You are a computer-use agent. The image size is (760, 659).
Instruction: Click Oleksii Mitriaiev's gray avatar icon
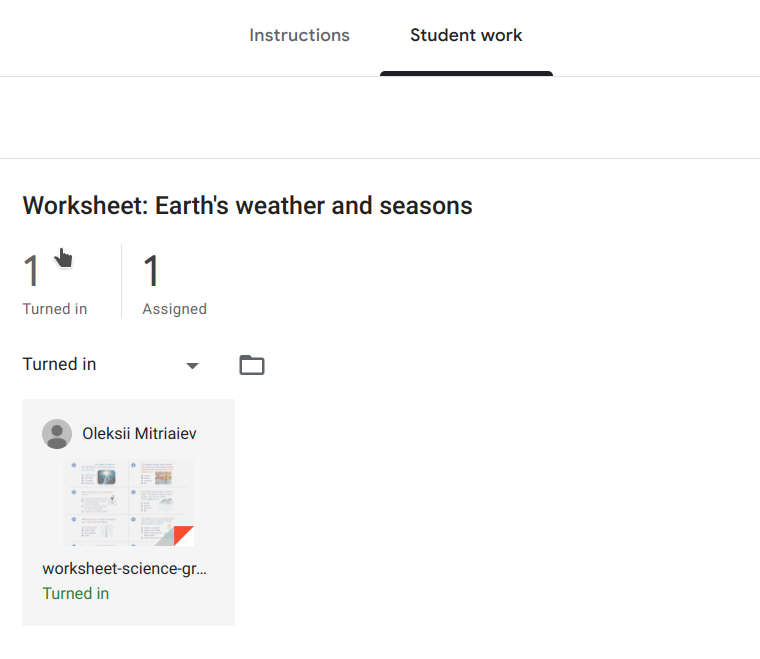tap(57, 434)
